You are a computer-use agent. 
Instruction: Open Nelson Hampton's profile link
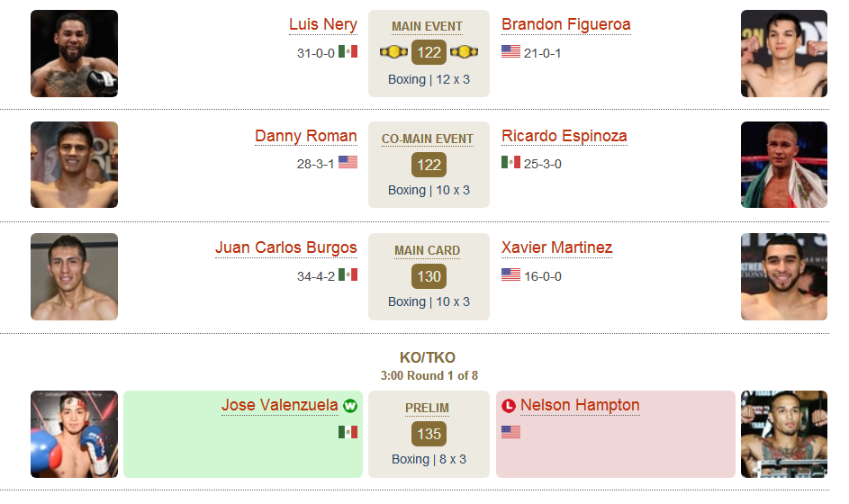(x=580, y=405)
